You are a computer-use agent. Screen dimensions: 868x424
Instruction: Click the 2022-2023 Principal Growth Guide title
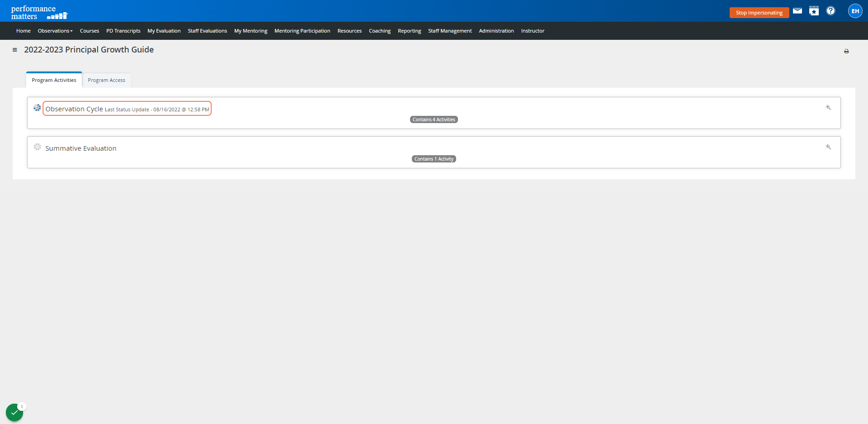89,50
